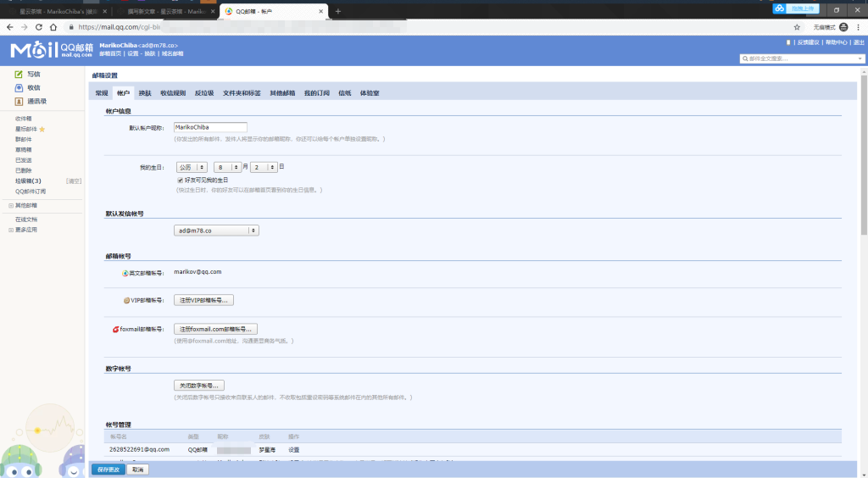Switch to the 反垃圾 settings tab

(x=204, y=93)
